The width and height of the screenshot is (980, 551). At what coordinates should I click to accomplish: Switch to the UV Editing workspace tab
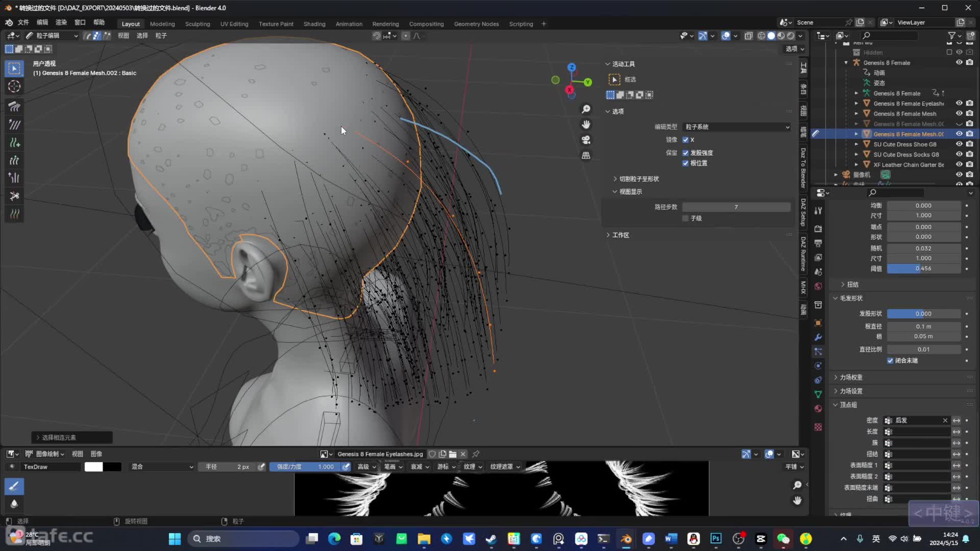(x=234, y=24)
